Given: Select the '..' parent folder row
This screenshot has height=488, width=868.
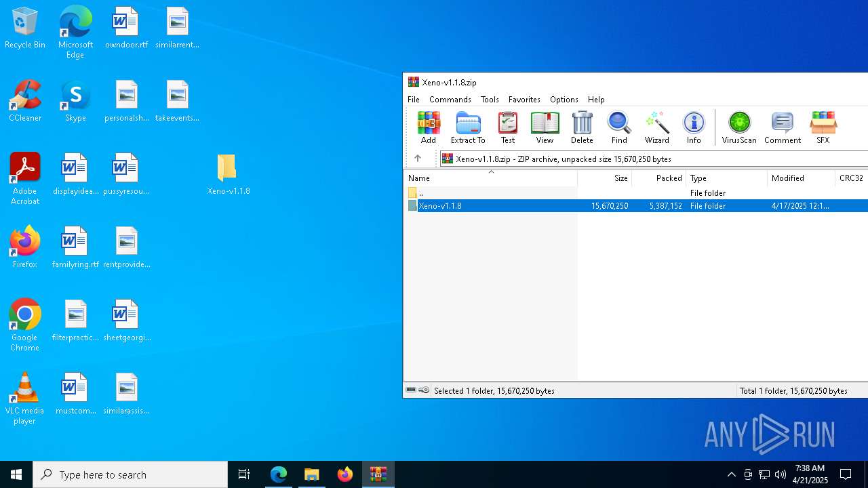Looking at the screenshot, I should point(636,193).
